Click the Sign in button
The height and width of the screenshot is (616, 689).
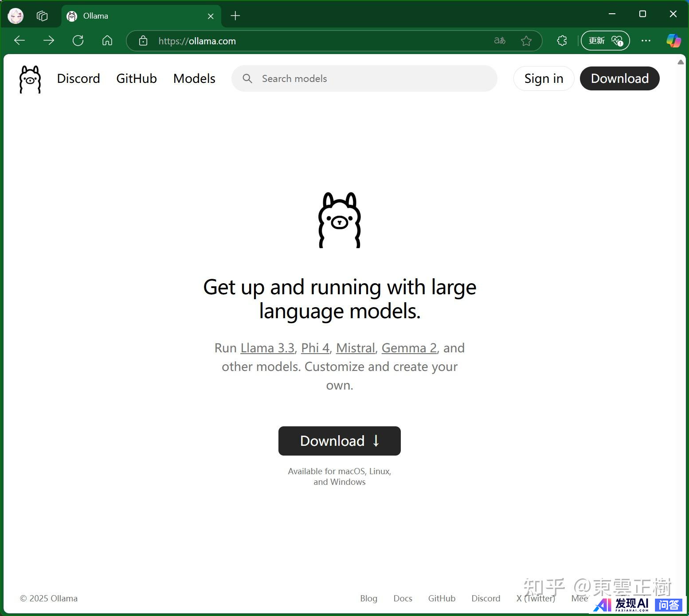click(544, 78)
